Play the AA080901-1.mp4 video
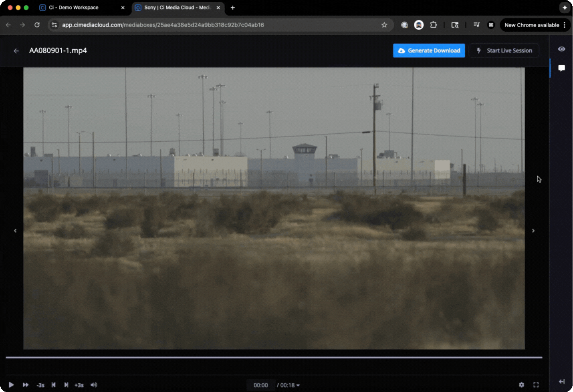Screen dimensions: 573x392 click(x=11, y=385)
